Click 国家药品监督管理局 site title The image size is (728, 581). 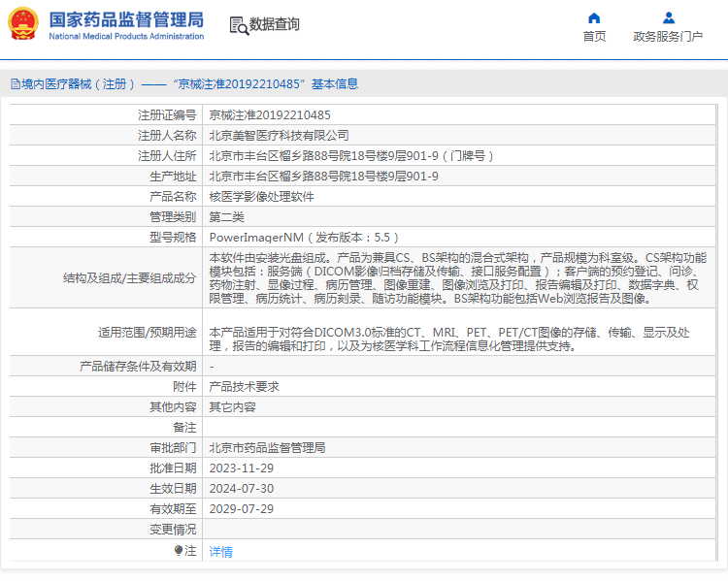[x=126, y=19]
